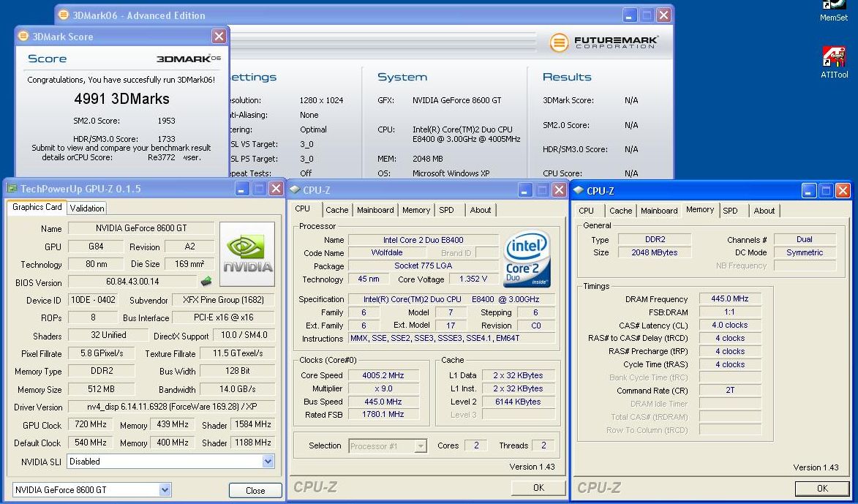Click the Multiplier x 9.0 value
The width and height of the screenshot is (858, 504).
[383, 388]
